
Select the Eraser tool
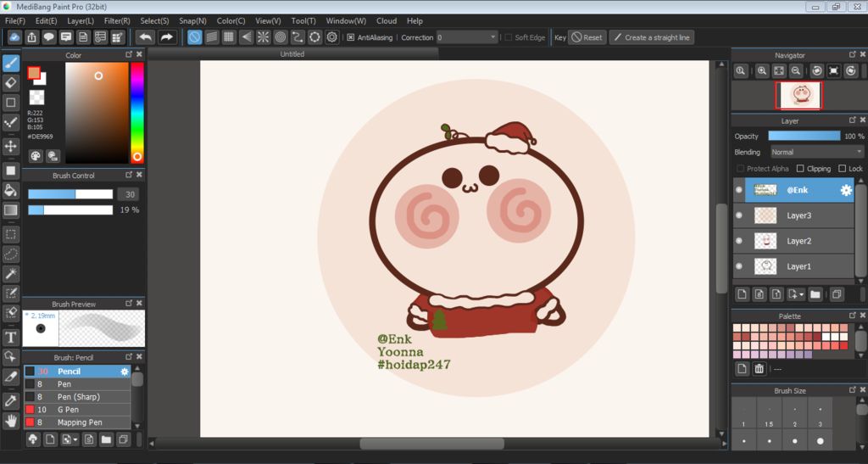(x=10, y=83)
